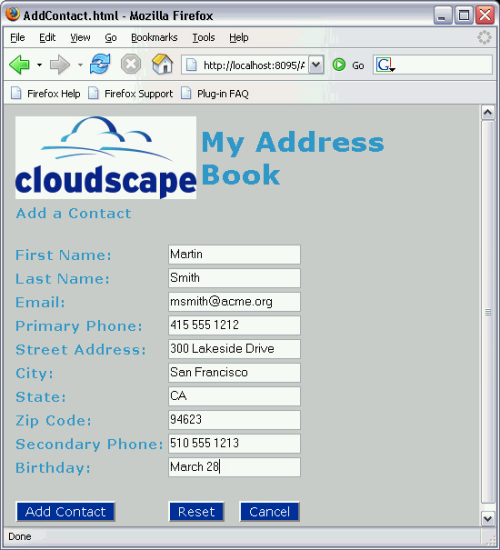The height and width of the screenshot is (550, 500).
Task: Go to the Home page icon
Action: pos(162,64)
